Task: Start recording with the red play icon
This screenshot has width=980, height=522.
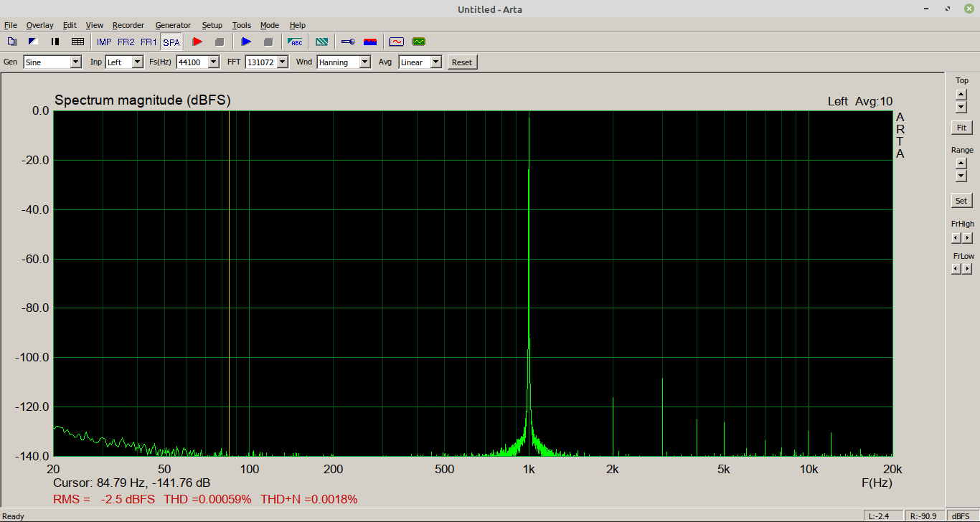Action: coord(197,42)
